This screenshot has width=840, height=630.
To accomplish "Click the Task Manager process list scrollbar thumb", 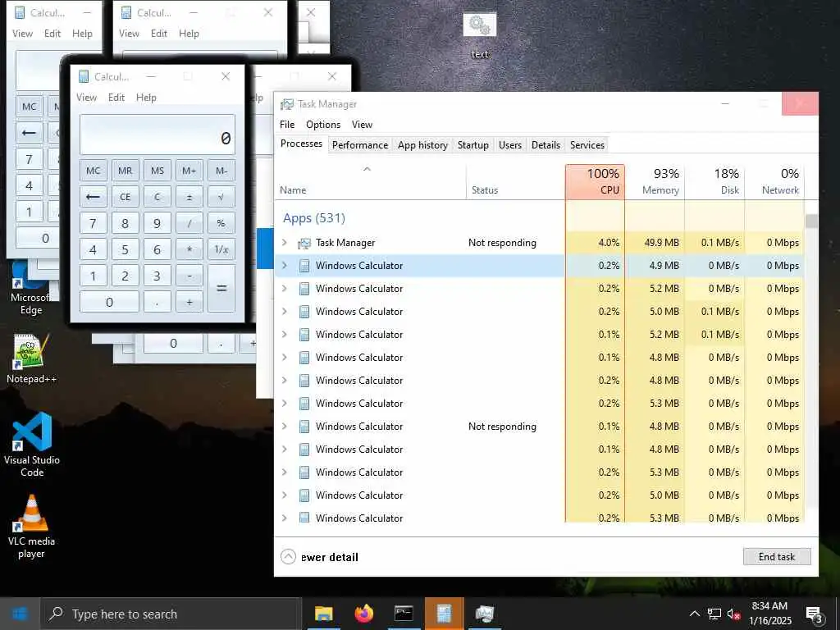I will [x=811, y=221].
